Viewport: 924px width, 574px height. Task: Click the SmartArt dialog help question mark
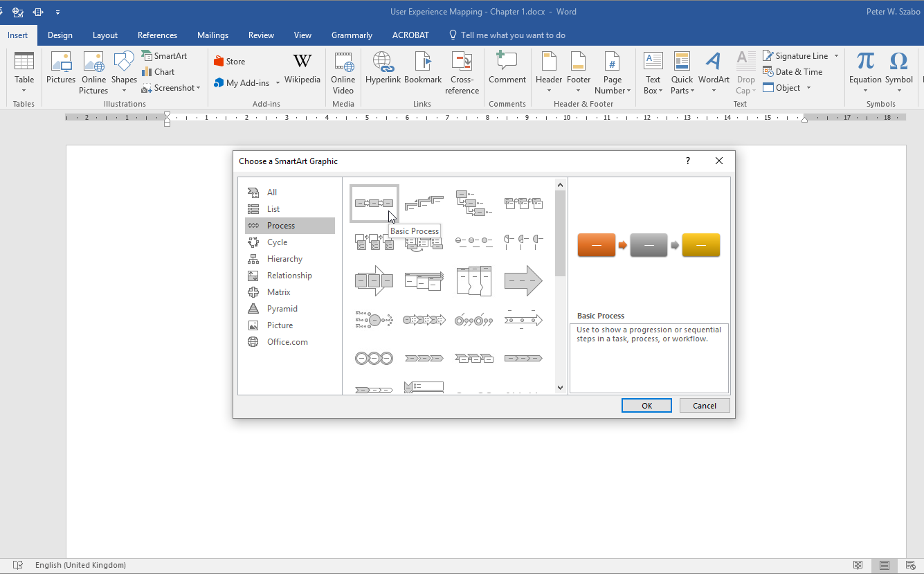point(687,161)
